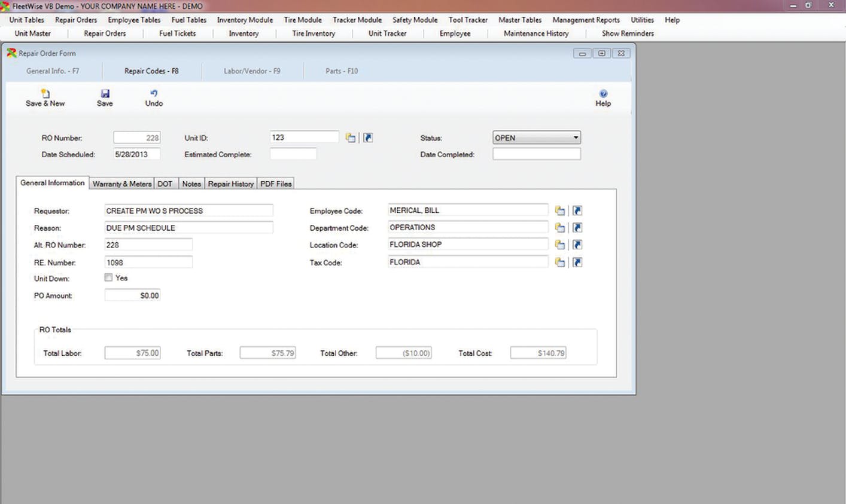Click the lookup icon beside Unit ID
The width and height of the screenshot is (846, 504).
352,138
